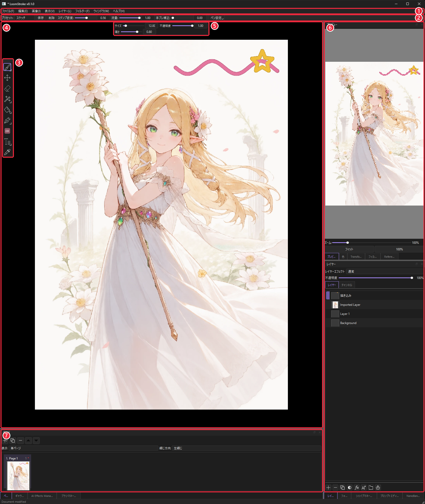Duplicate layer using overlapping squares icon
The width and height of the screenshot is (425, 504).
coord(343,487)
